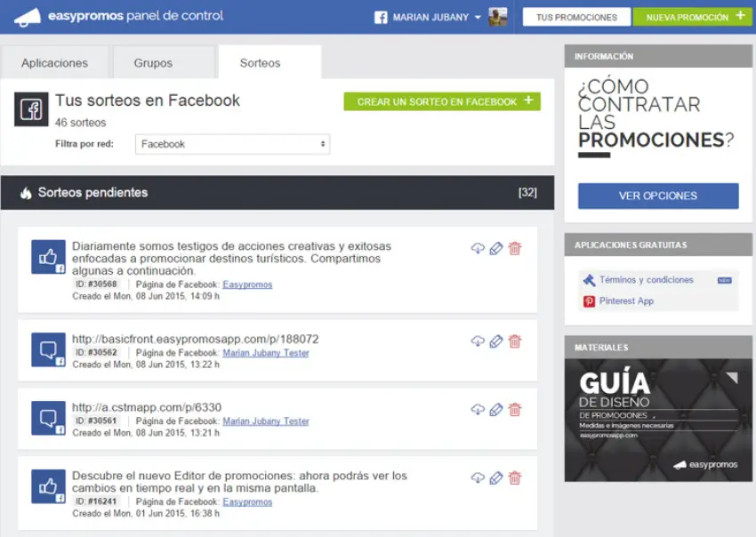Click download cloud icon for sorteo #30562
Image resolution: width=756 pixels, height=537 pixels.
(478, 341)
